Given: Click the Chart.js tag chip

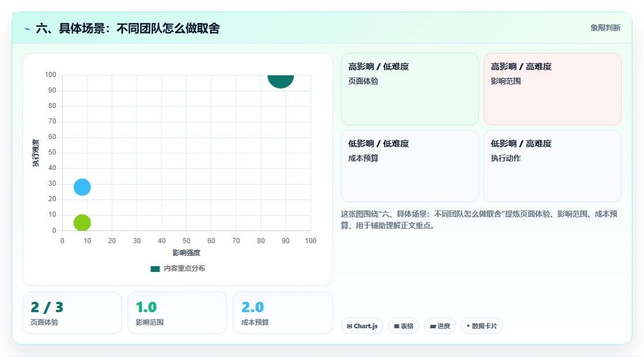Looking at the screenshot, I should coord(362,326).
